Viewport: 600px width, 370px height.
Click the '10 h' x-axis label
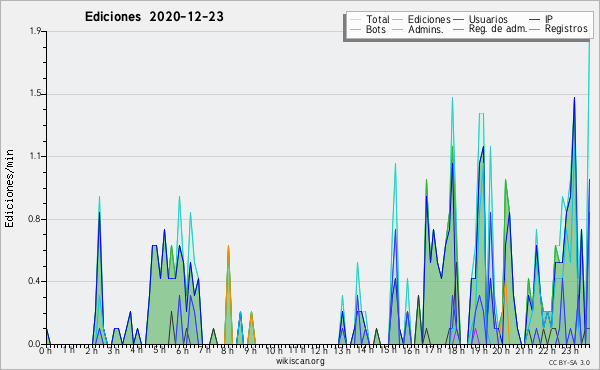(x=274, y=350)
